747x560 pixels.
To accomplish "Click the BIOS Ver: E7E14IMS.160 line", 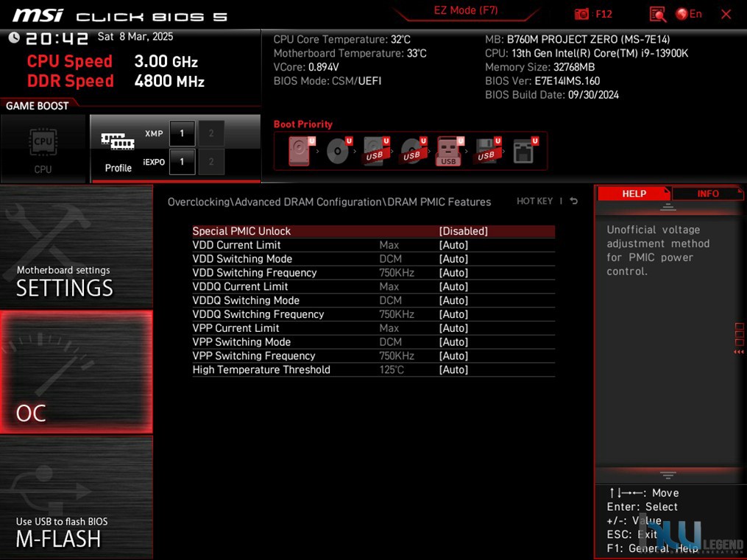I will 542,80.
